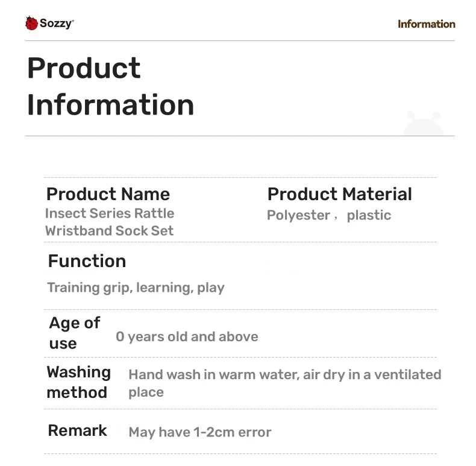Viewport: 476px width, 466px height.
Task: Click May have 1-2cm error text
Action: tap(200, 432)
